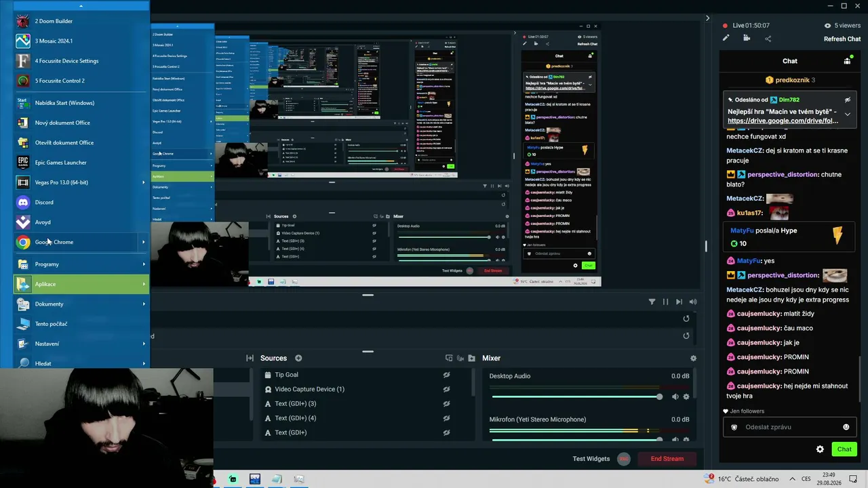Toggle visibility of Text (GDI+) (3)
Screen dimensions: 868x488
[x=446, y=404]
